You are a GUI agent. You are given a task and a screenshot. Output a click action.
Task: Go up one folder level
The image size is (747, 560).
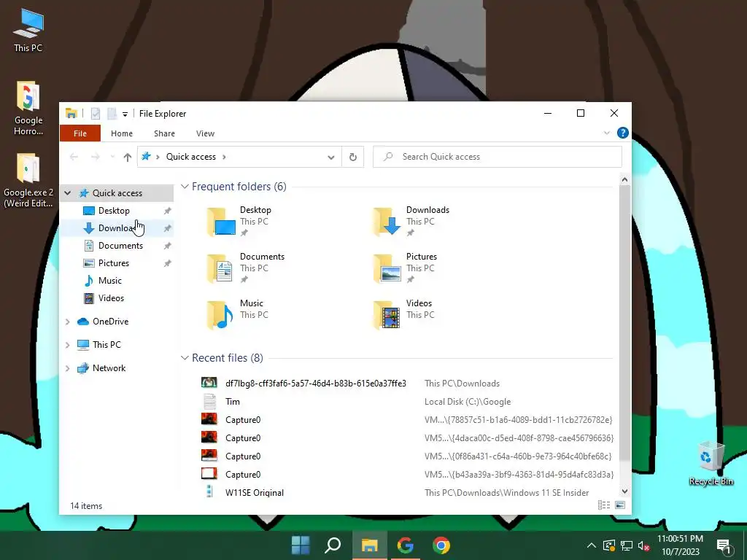(127, 157)
